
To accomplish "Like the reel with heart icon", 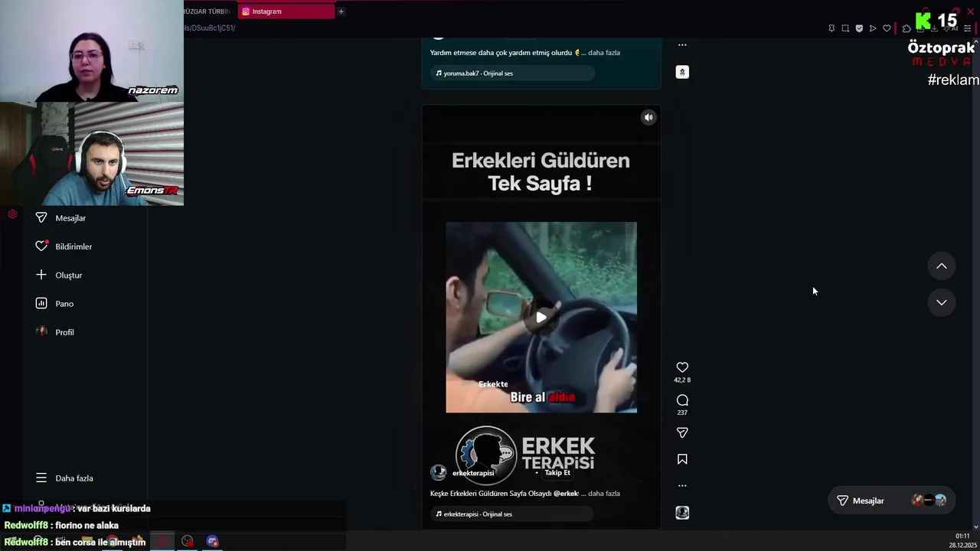I will (x=682, y=367).
